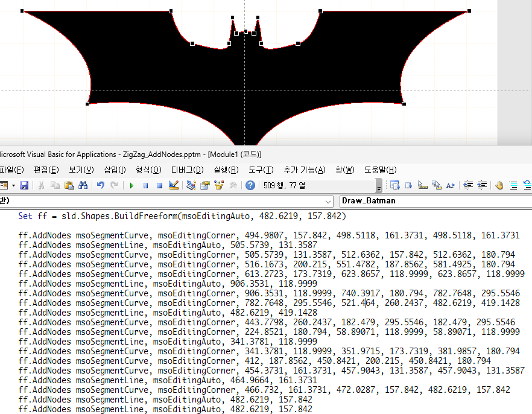Save the VBA project
The width and height of the screenshot is (532, 414).
pos(24,185)
